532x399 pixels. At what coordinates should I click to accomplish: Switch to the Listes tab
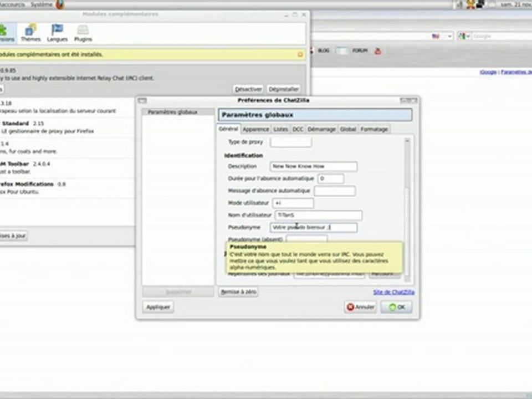[280, 129]
